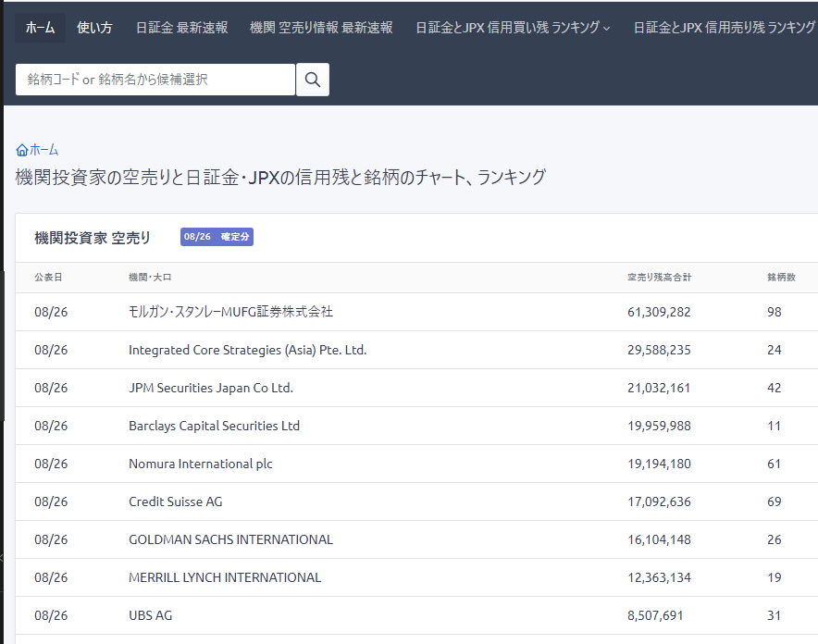Image resolution: width=818 pixels, height=644 pixels.
Task: Open the 使い方 menu item
Action: click(x=94, y=28)
